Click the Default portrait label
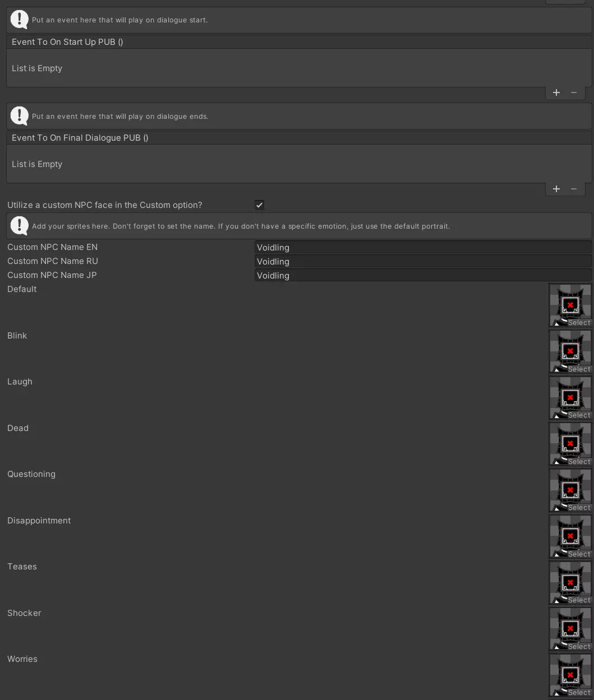The width and height of the screenshot is (594, 700). click(22, 289)
